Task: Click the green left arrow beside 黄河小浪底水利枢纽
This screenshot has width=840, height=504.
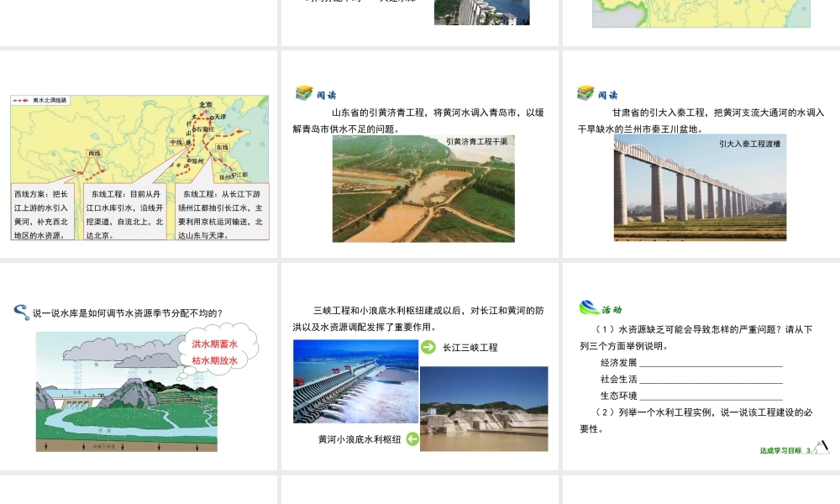Action: [412, 439]
